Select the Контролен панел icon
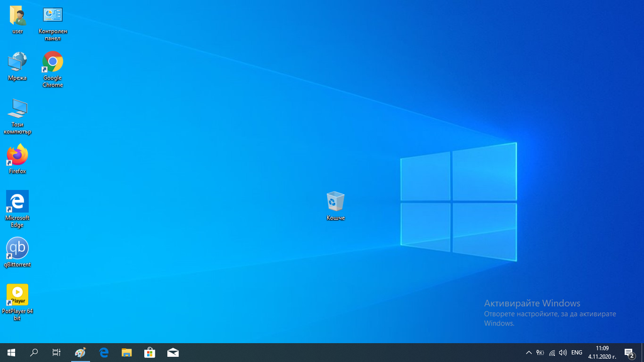The image size is (644, 362). pyautogui.click(x=53, y=16)
